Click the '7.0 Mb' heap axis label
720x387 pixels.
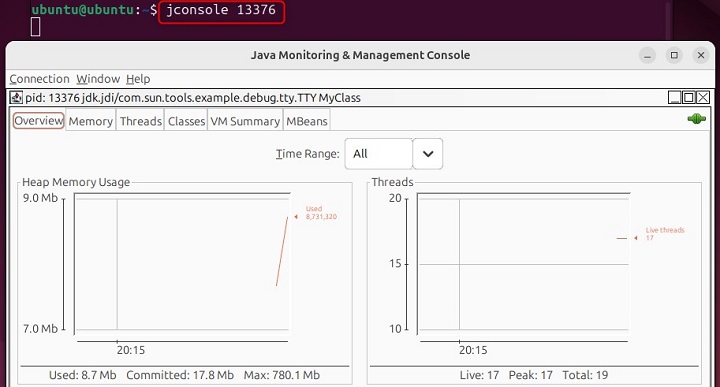tap(40, 329)
